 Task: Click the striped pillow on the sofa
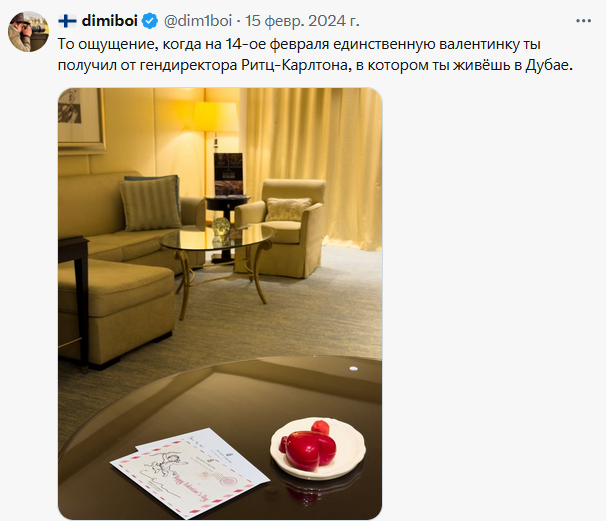point(150,204)
